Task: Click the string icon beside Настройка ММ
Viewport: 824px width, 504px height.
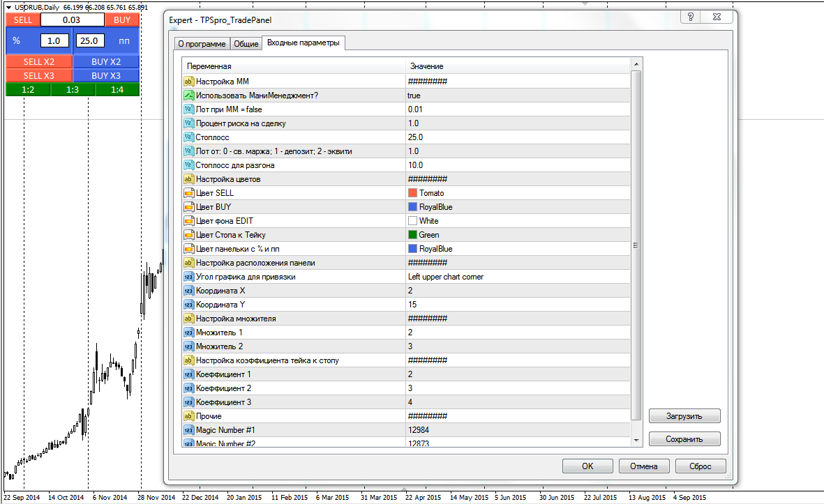Action: (x=188, y=82)
